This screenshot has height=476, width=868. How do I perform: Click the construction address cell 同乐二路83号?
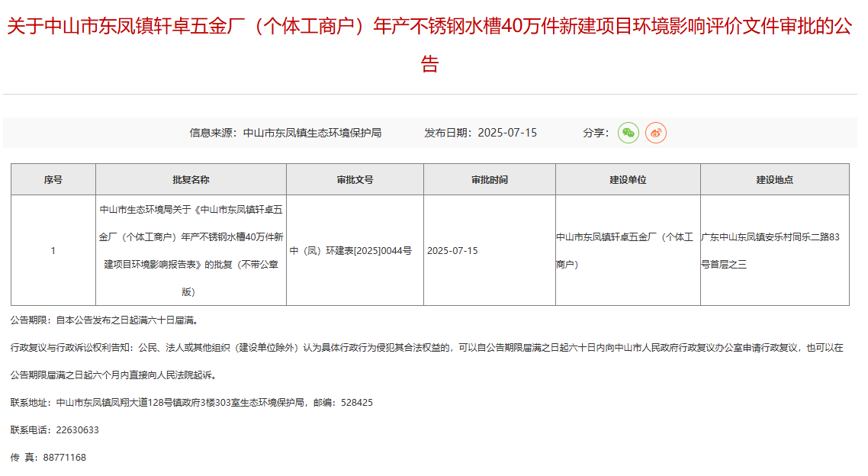770,251
